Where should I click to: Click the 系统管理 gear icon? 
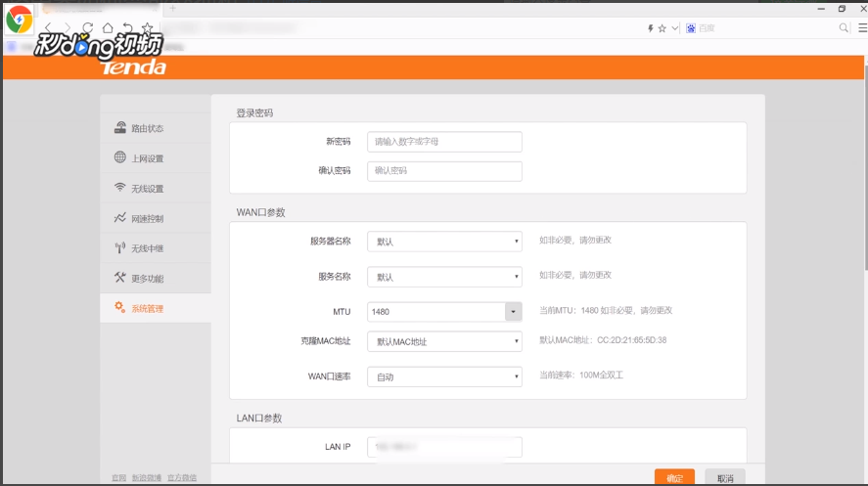coord(120,308)
